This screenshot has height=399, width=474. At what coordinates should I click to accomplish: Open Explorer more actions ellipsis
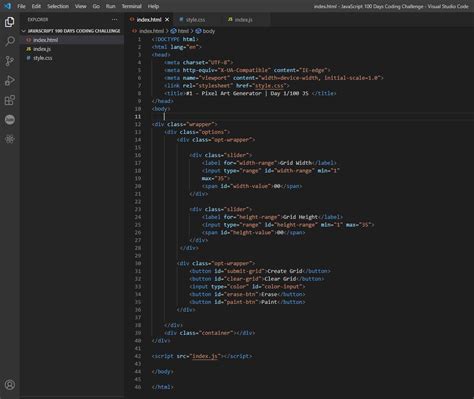pos(114,20)
